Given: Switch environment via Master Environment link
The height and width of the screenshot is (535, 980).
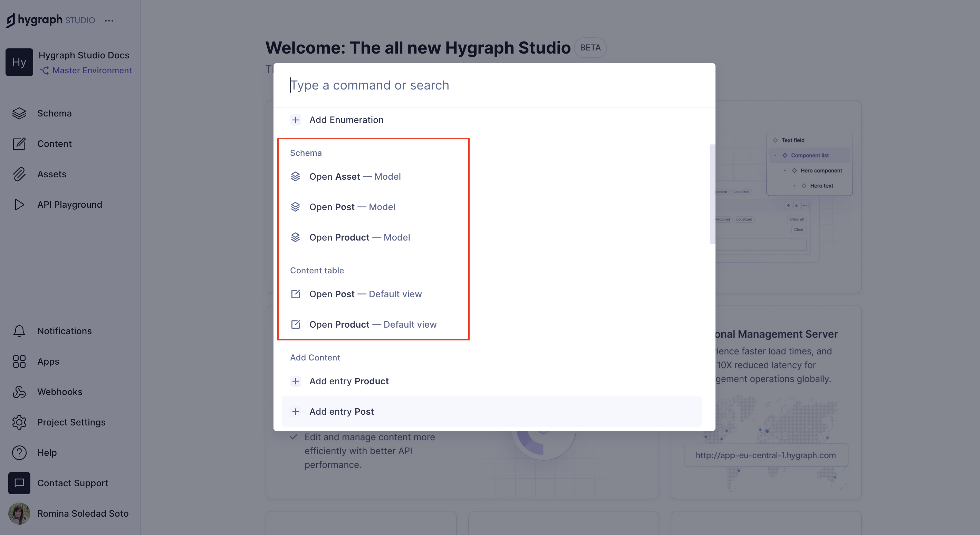Looking at the screenshot, I should pos(92,71).
